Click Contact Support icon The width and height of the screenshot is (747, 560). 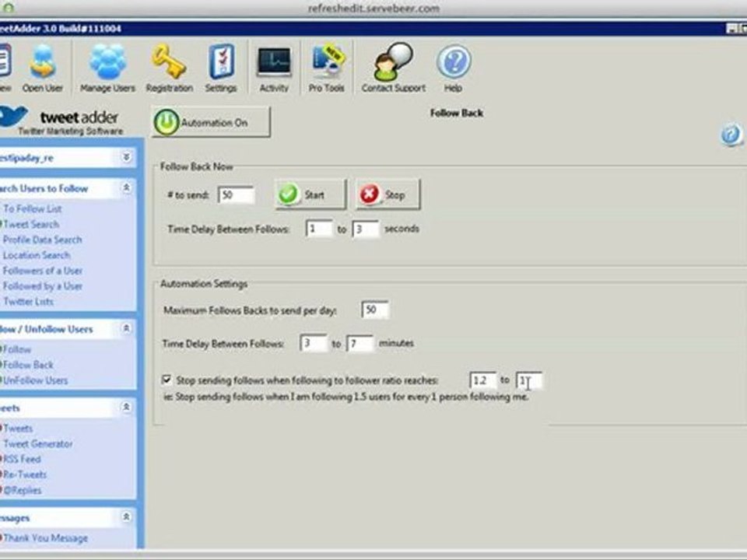pyautogui.click(x=394, y=68)
